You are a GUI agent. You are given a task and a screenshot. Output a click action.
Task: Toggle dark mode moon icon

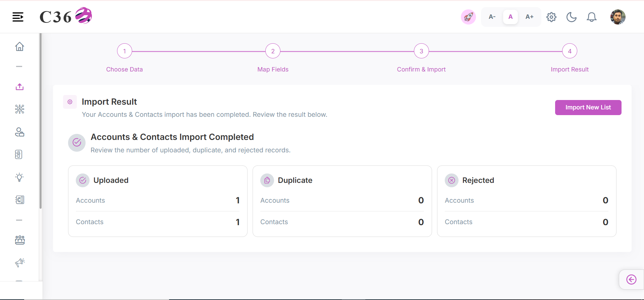coord(572,17)
